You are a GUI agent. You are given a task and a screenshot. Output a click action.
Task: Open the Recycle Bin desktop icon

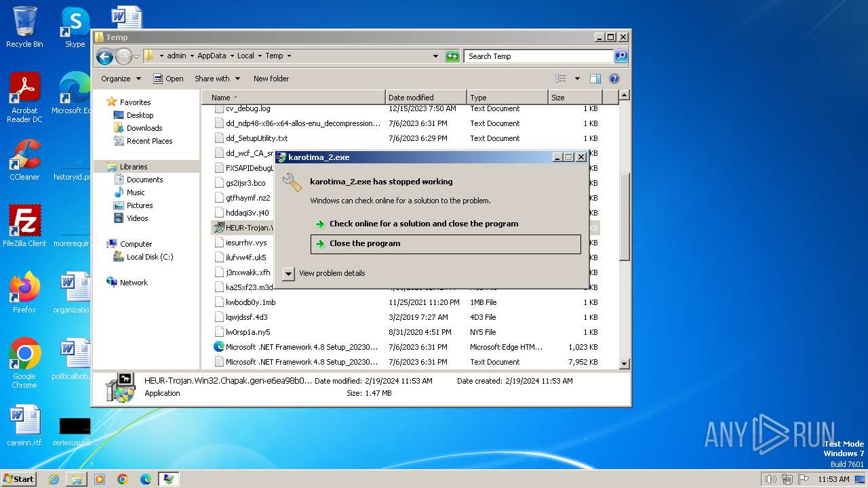point(24,27)
